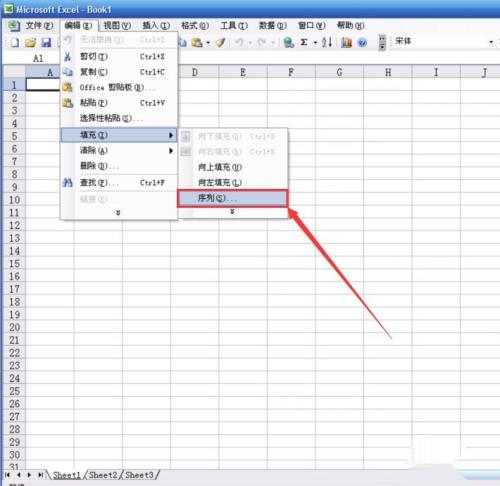
Task: Click the Office clipboard icon in menu
Action: (68, 87)
